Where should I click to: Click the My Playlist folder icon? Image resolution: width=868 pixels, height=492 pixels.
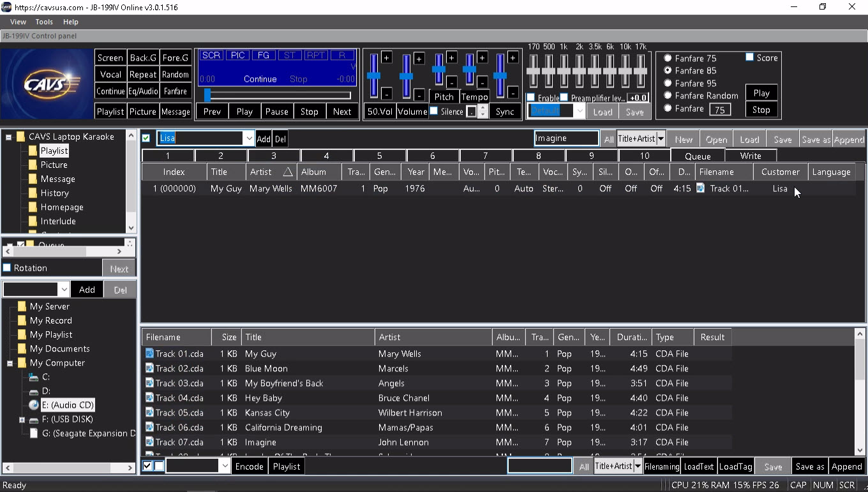click(22, 334)
